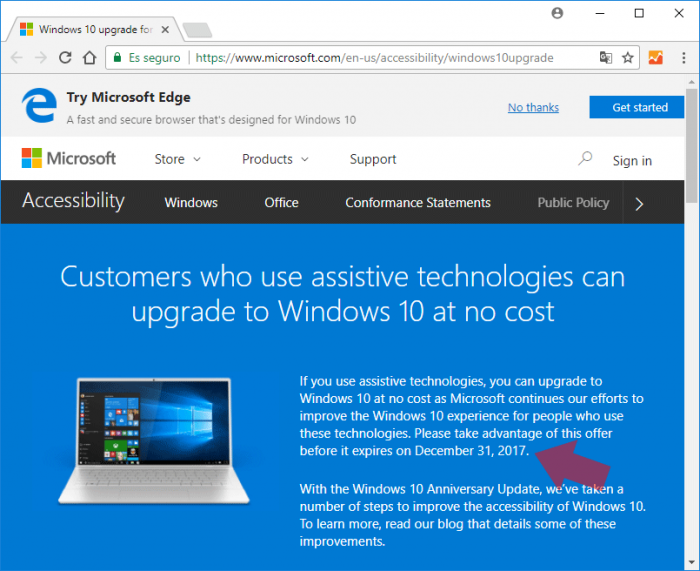Click the page scrollbar down arrow

[x=692, y=563]
